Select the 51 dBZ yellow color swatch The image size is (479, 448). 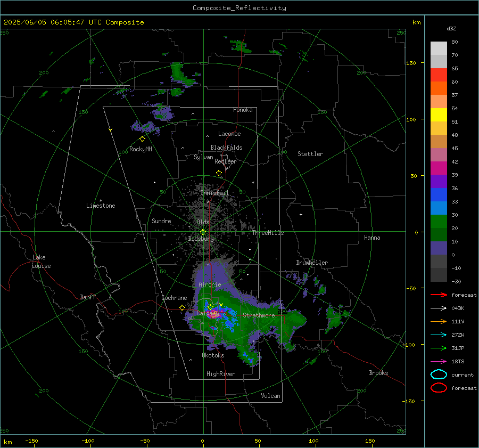click(x=439, y=115)
